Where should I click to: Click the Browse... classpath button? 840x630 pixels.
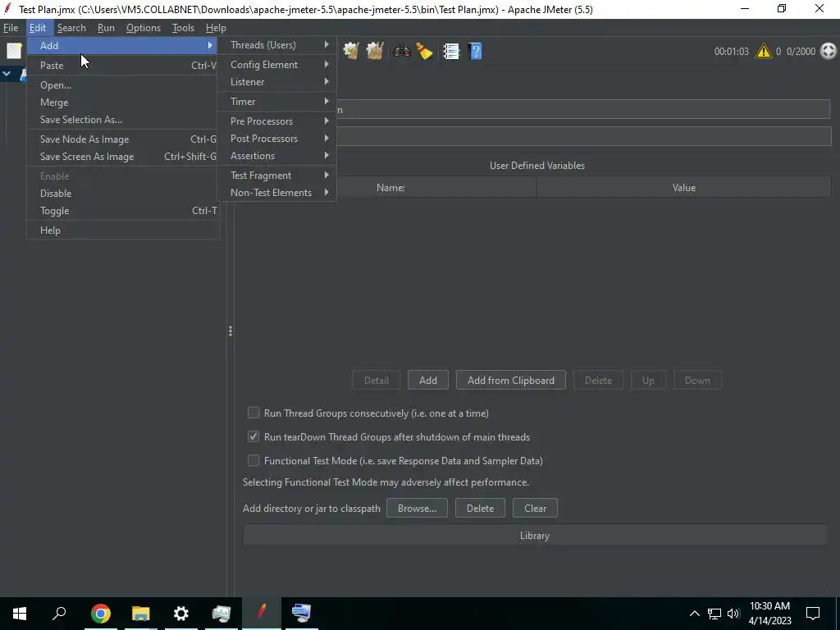pyautogui.click(x=417, y=508)
